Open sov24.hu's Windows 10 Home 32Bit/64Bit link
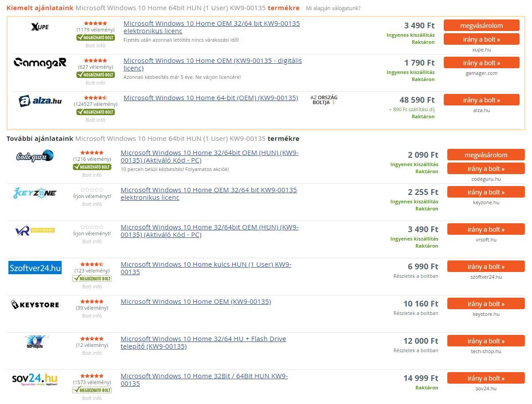 [204, 380]
